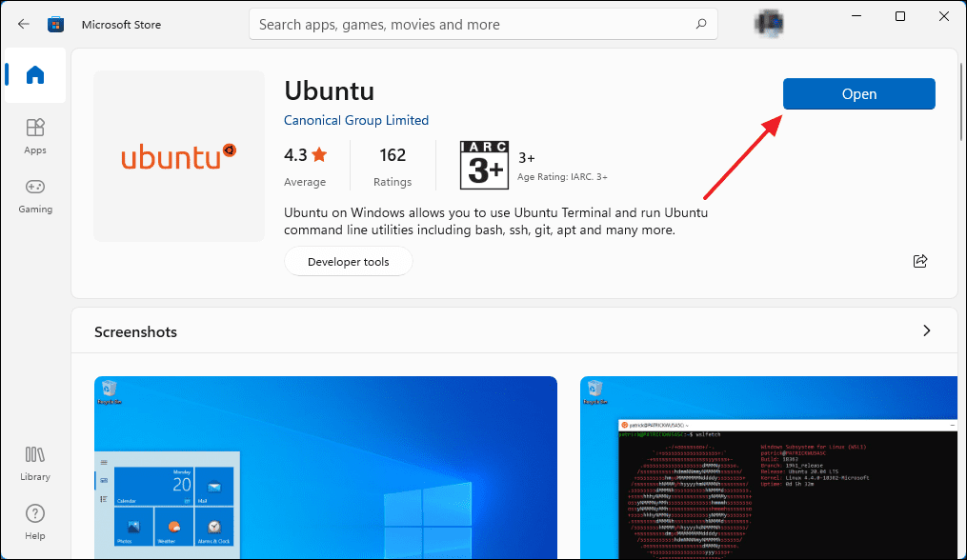Open the Help sidebar section

(x=35, y=522)
